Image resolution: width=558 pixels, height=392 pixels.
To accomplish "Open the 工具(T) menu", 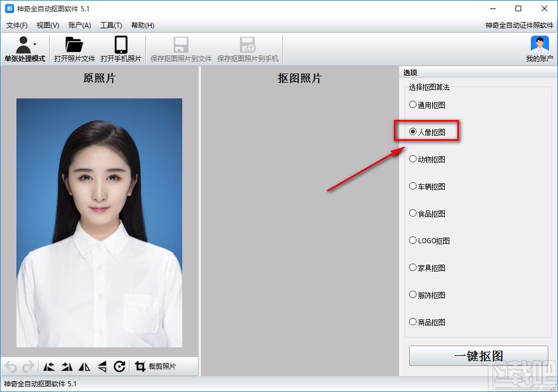I will 111,25.
